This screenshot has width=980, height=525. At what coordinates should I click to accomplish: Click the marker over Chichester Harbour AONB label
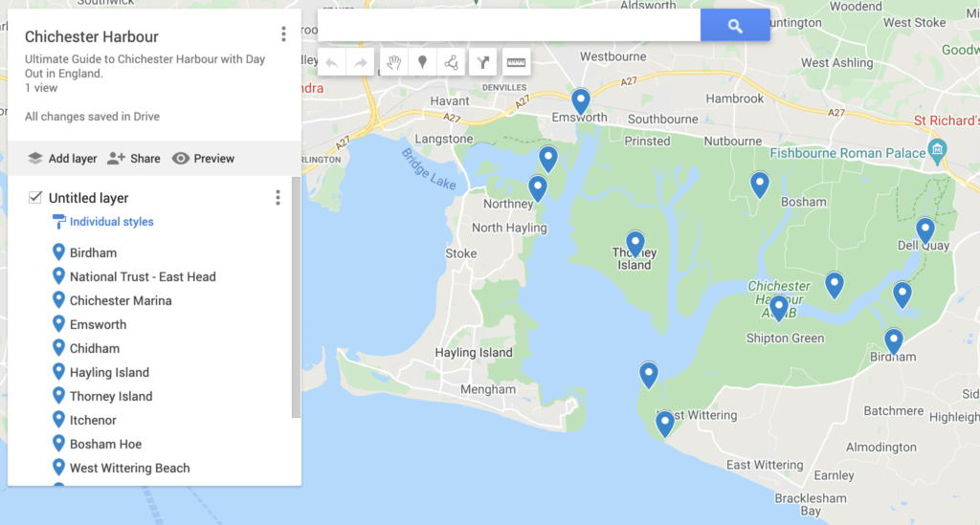pyautogui.click(x=779, y=309)
